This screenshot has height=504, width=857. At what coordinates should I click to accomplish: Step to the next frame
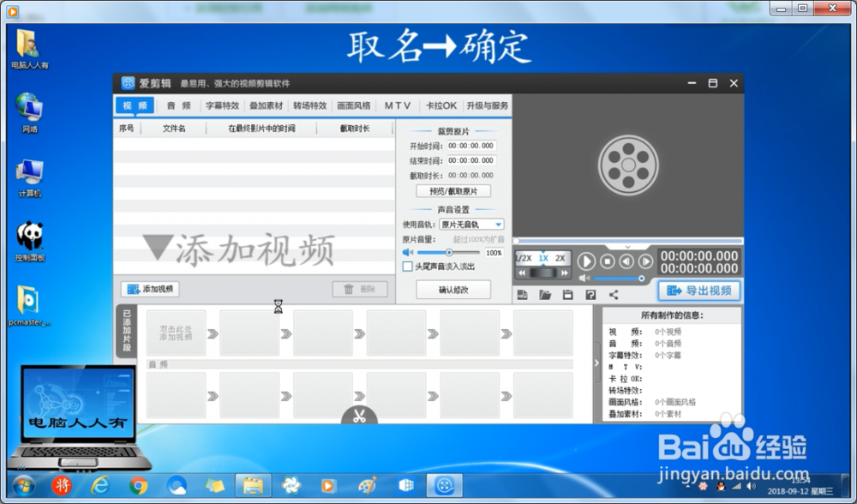tap(645, 261)
